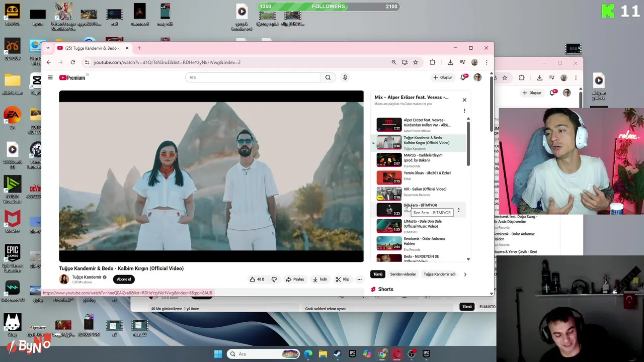Open the browser Extensions puzzle icon
The height and width of the screenshot is (362, 644).
(432, 62)
